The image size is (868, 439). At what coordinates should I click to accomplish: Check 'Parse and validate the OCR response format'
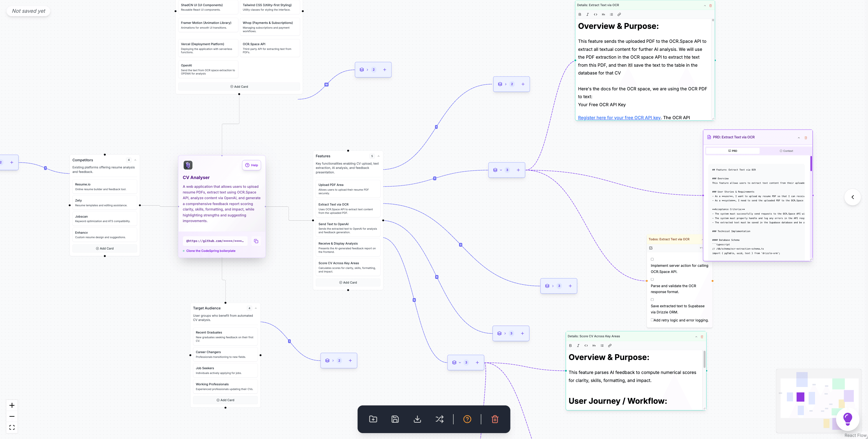652,280
